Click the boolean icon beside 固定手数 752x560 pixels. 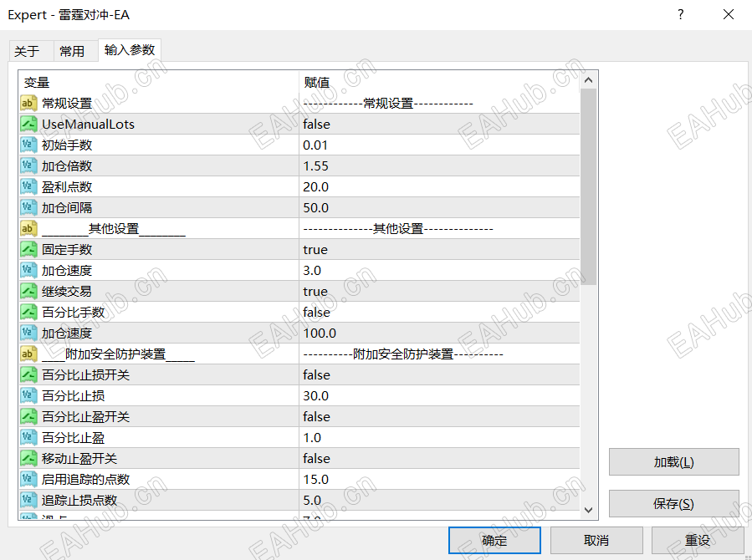click(x=28, y=249)
